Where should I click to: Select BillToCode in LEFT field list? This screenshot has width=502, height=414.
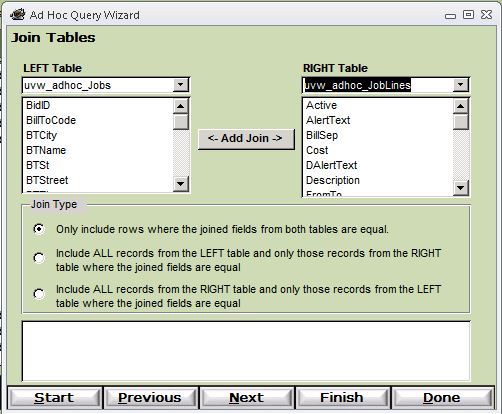(x=51, y=120)
